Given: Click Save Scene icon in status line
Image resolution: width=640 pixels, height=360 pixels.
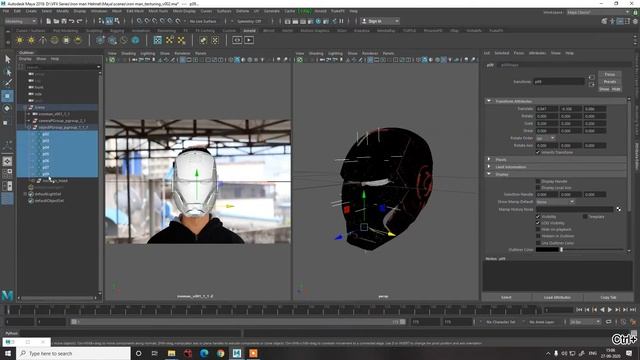Looking at the screenshot, I should point(64,21).
